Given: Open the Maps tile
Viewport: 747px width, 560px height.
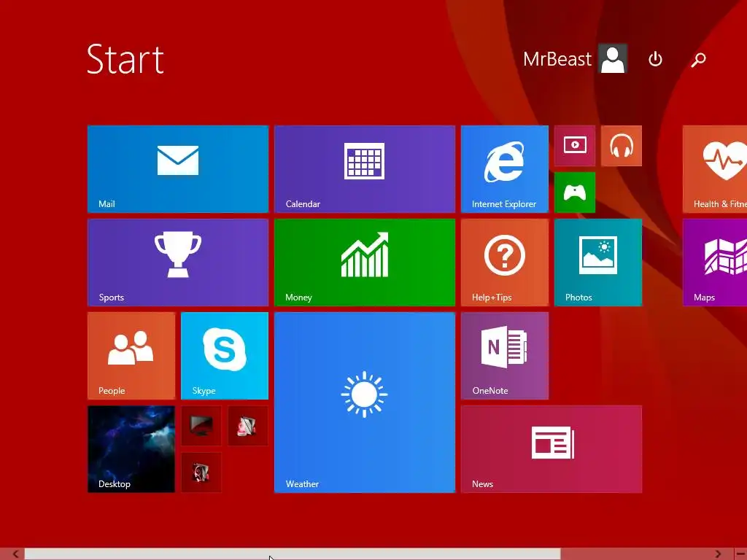Looking at the screenshot, I should pos(715,262).
